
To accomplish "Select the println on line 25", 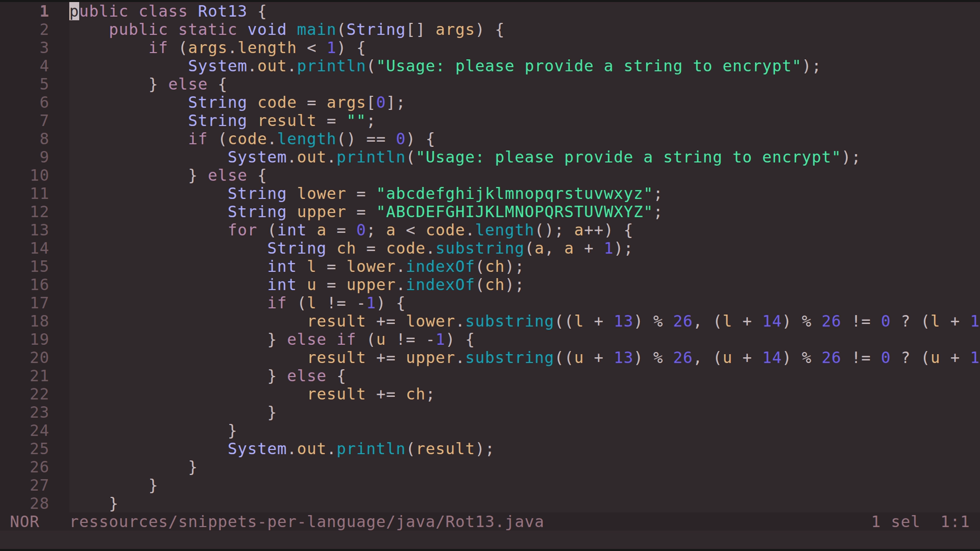I will click(371, 448).
